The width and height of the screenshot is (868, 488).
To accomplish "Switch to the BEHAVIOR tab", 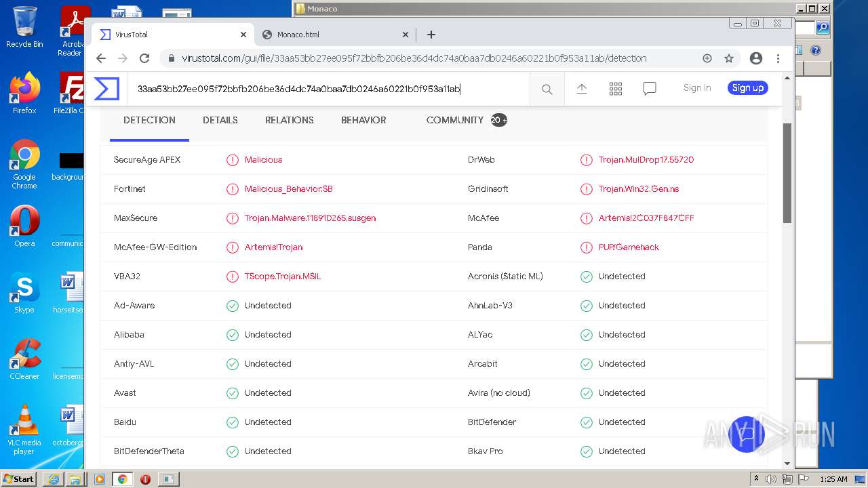I will coord(363,120).
